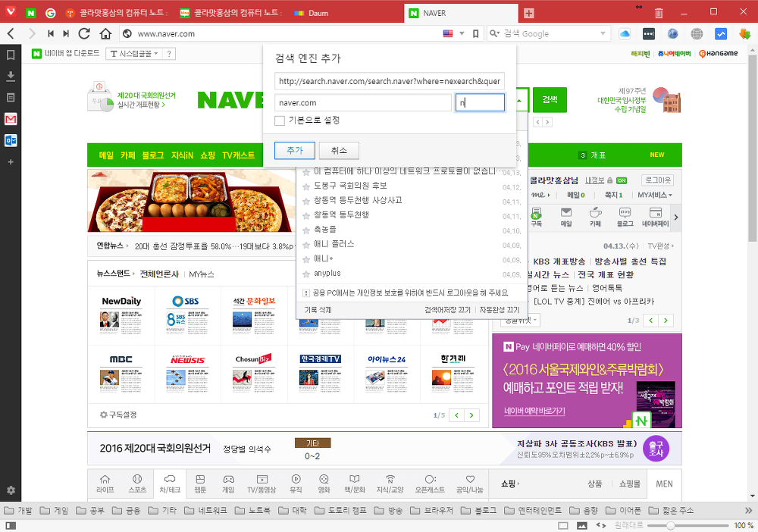Viewport: 758px width, 532px height.
Task: Open the Bookmarks panel in the sidebar
Action: [11, 55]
